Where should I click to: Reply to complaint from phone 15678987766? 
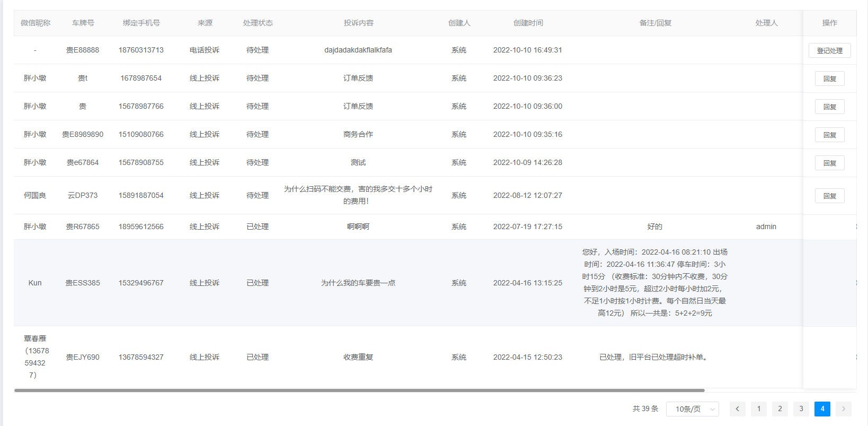pyautogui.click(x=829, y=107)
